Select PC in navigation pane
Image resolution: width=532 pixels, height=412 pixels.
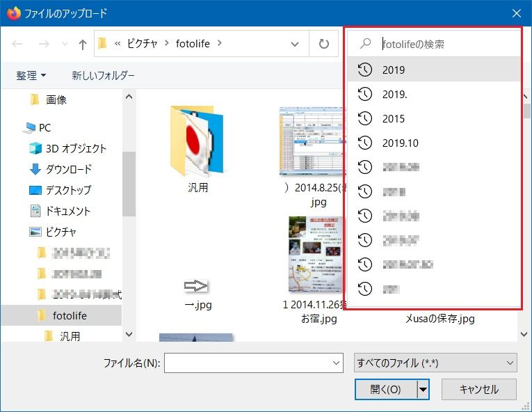[45, 128]
